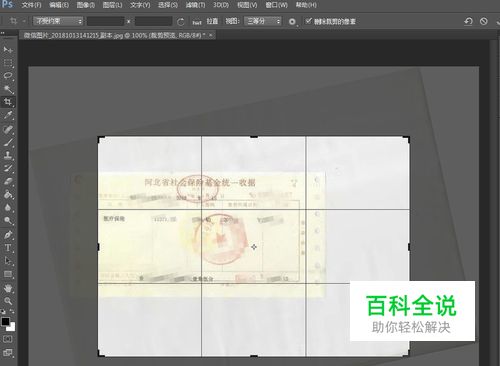Open the 编辑(E) menu
The image size is (500, 366).
point(59,5)
